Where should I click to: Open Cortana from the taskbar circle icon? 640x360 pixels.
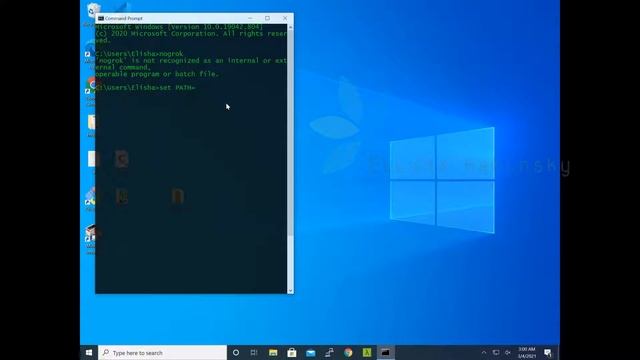236,353
